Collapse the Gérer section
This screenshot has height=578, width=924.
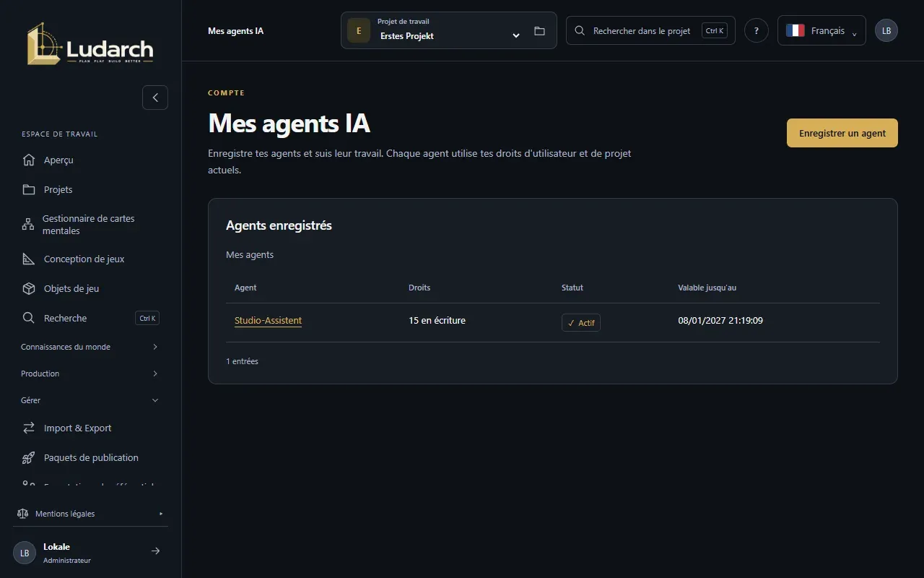[90, 400]
